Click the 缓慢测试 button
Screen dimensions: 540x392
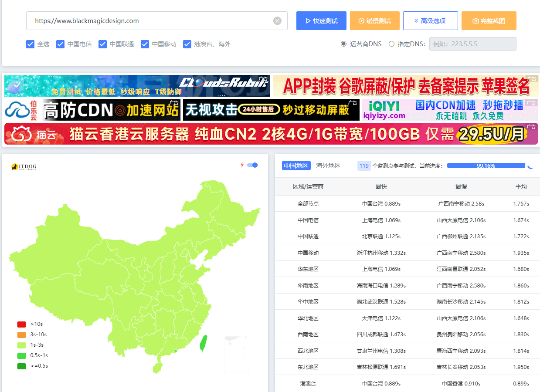[375, 21]
